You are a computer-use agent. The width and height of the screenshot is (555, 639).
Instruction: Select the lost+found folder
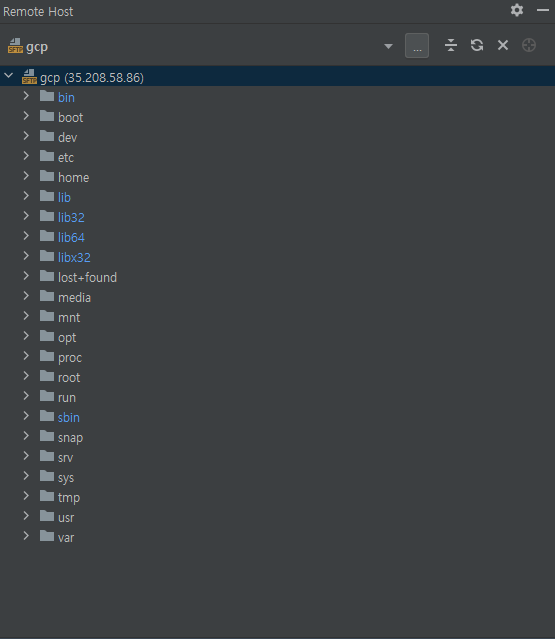87,277
